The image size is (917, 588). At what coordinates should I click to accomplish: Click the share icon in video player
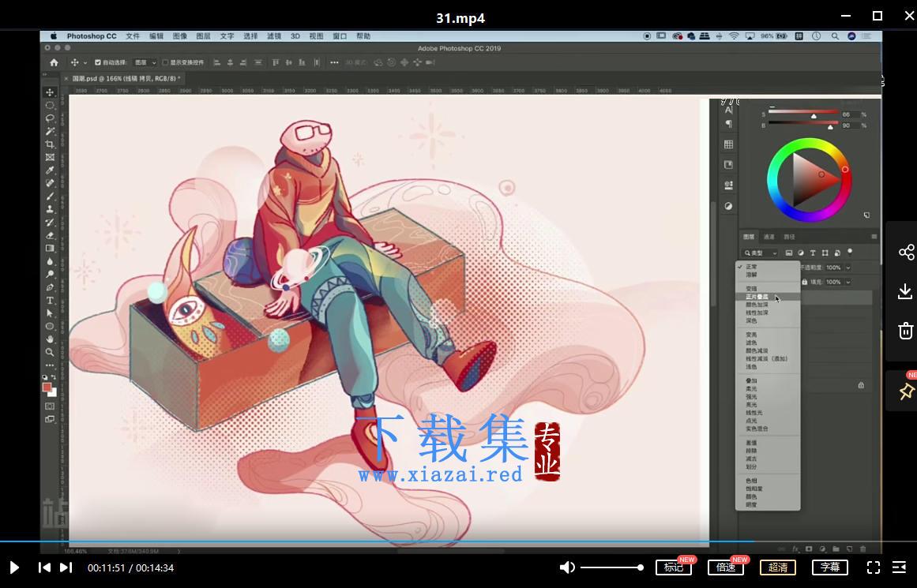click(906, 252)
